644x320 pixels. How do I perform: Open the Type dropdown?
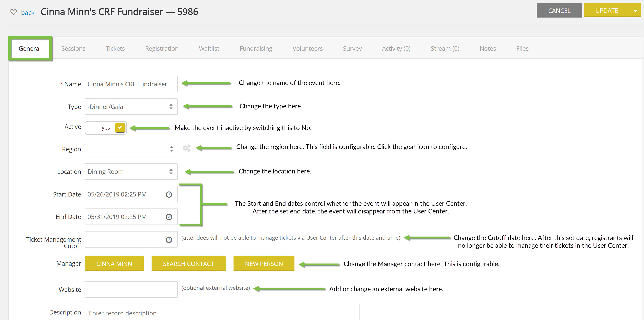[131, 107]
